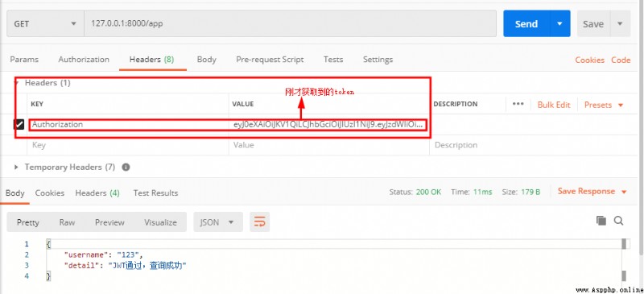
Task: Click the empty Value input field
Action: [329, 145]
